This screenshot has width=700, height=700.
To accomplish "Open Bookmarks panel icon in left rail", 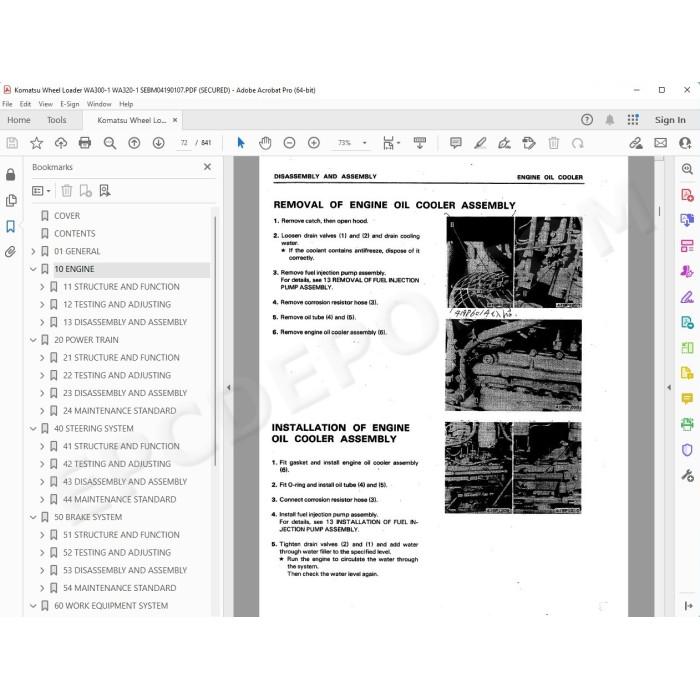I will (x=11, y=226).
